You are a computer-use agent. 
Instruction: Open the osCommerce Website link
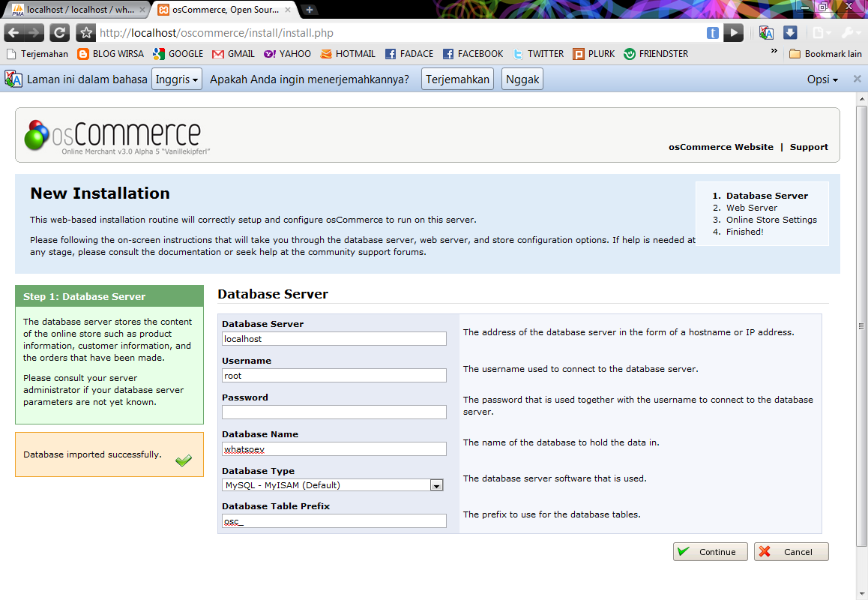tap(721, 147)
